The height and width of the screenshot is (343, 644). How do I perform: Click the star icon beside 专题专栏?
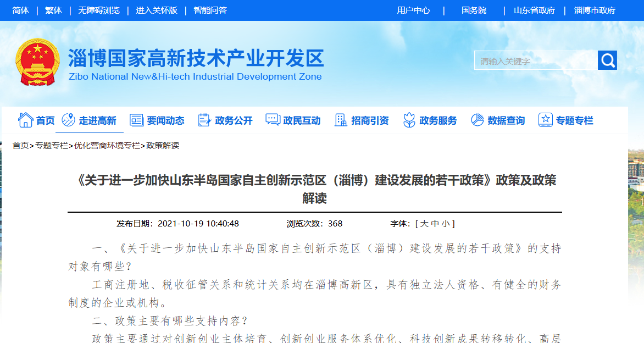pyautogui.click(x=545, y=119)
